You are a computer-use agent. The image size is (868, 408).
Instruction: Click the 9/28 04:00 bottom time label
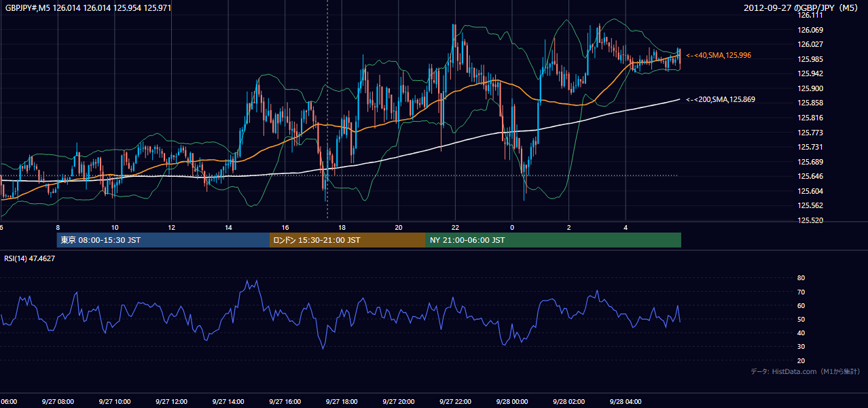[x=626, y=402]
